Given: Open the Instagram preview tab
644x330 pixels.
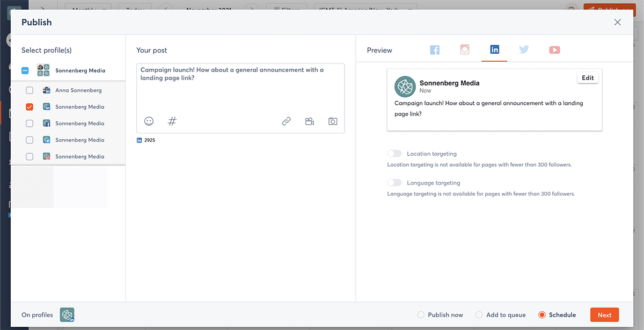Looking at the screenshot, I should [465, 50].
